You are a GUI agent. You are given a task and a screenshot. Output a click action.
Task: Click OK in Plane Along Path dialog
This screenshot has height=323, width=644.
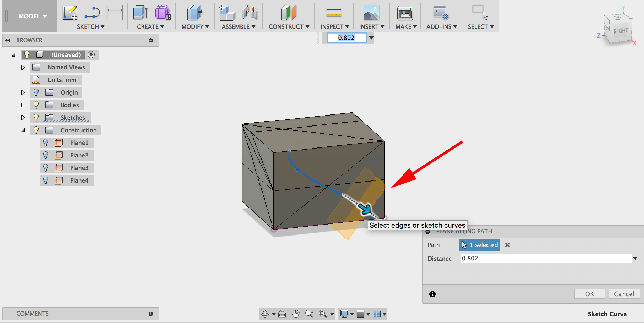589,294
